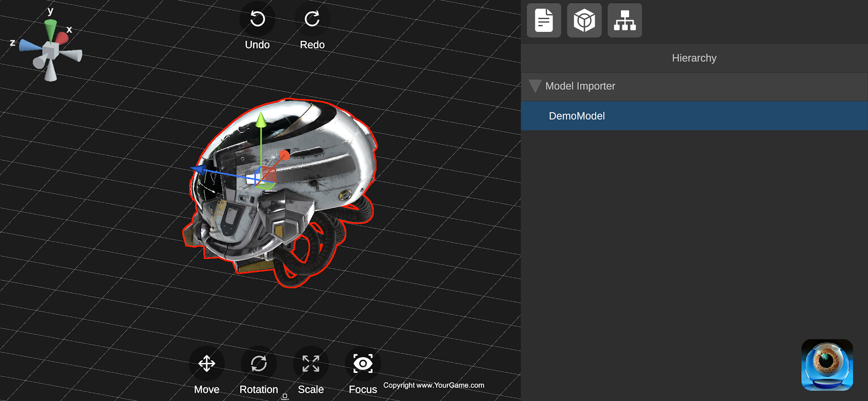
Task: Click the Copyright www.YourGame.com text
Action: pos(434,385)
